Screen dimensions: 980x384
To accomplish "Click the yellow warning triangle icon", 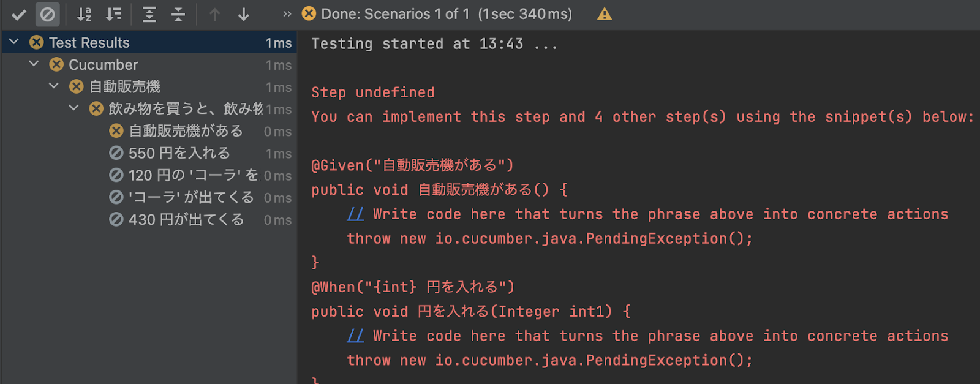I will click(x=605, y=13).
